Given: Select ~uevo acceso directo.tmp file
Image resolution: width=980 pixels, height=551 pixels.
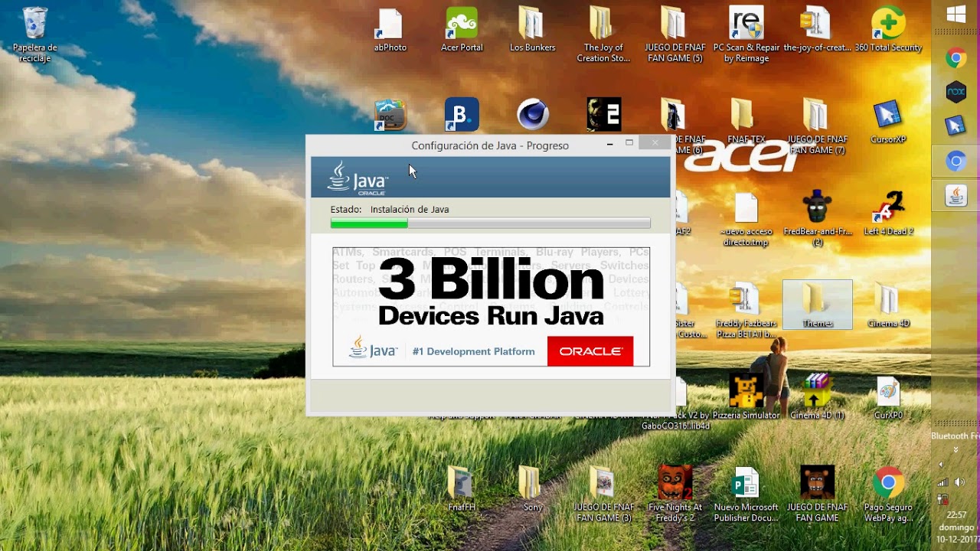Looking at the screenshot, I should coord(745,220).
